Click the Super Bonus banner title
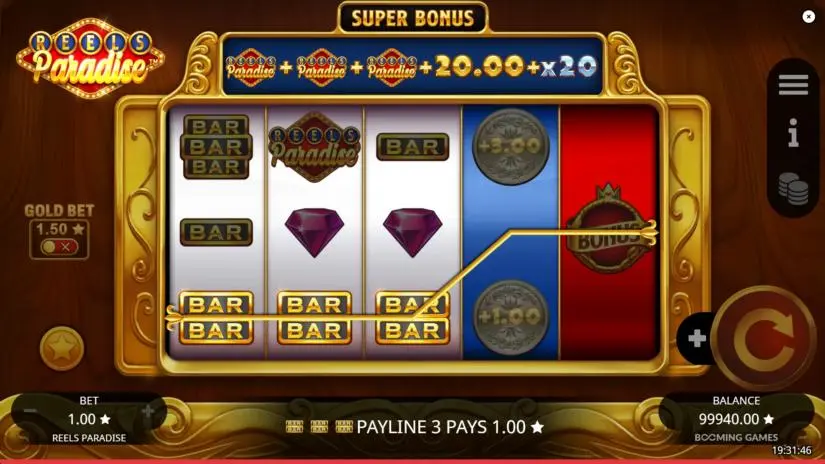 point(412,18)
